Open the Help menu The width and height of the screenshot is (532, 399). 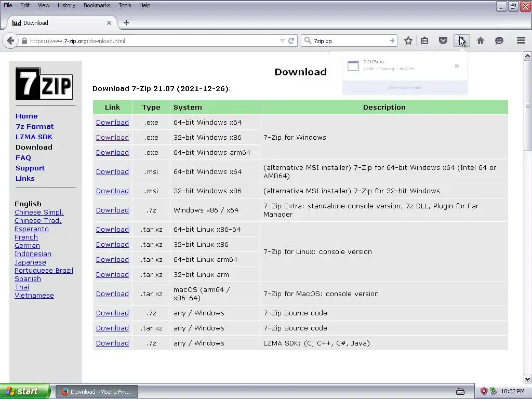pyautogui.click(x=144, y=5)
